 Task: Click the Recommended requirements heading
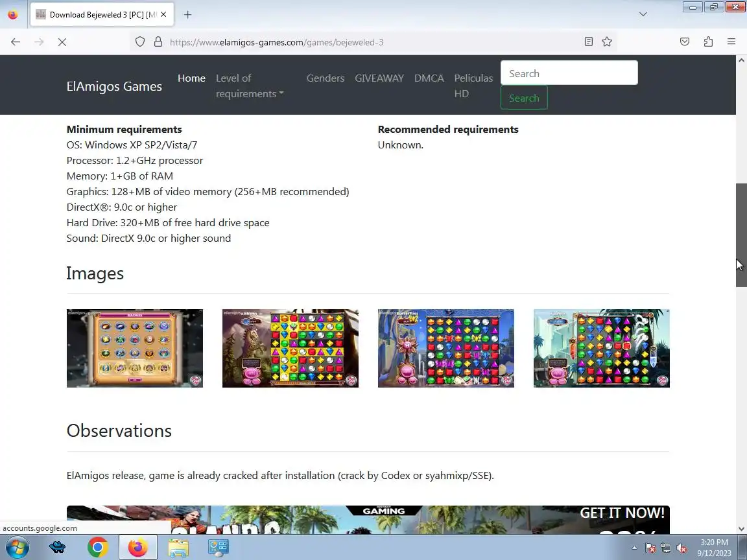tap(448, 130)
